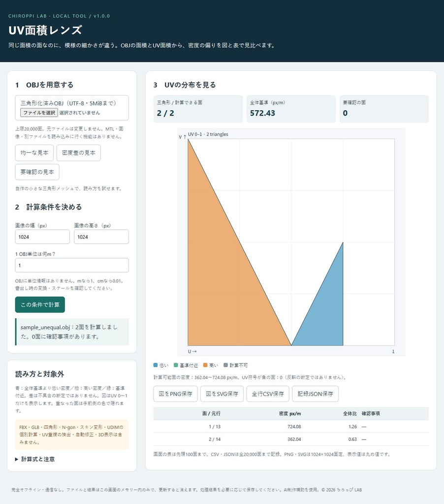Click density value 362.04 in table
The image size is (444, 504).
294,439
